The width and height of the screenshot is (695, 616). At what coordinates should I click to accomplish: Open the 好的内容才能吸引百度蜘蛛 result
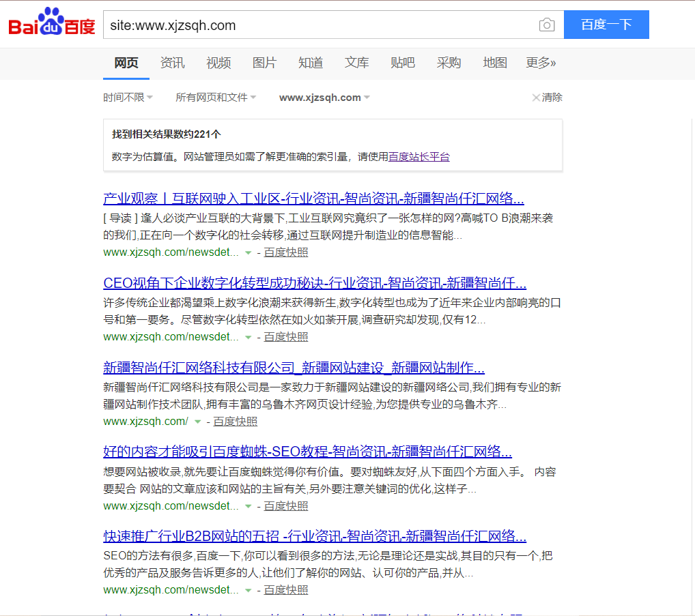(307, 452)
